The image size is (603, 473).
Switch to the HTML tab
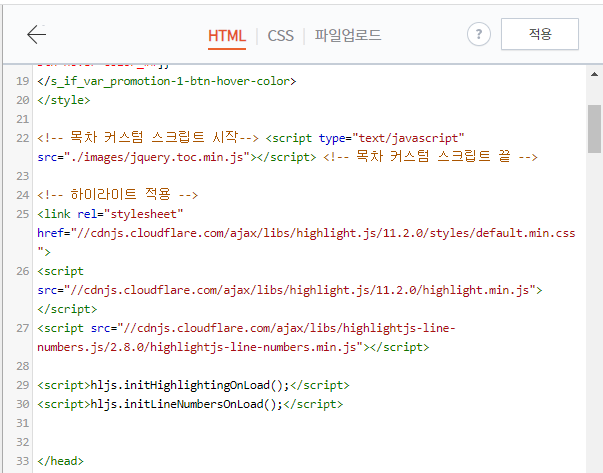click(x=227, y=36)
